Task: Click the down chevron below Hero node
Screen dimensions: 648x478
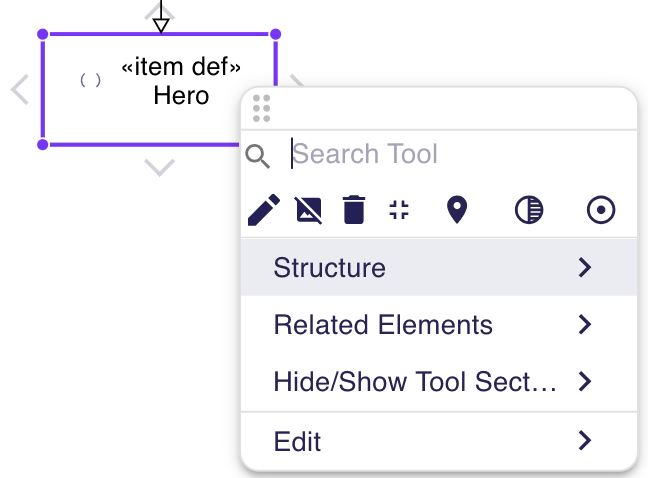Action: pos(160,168)
